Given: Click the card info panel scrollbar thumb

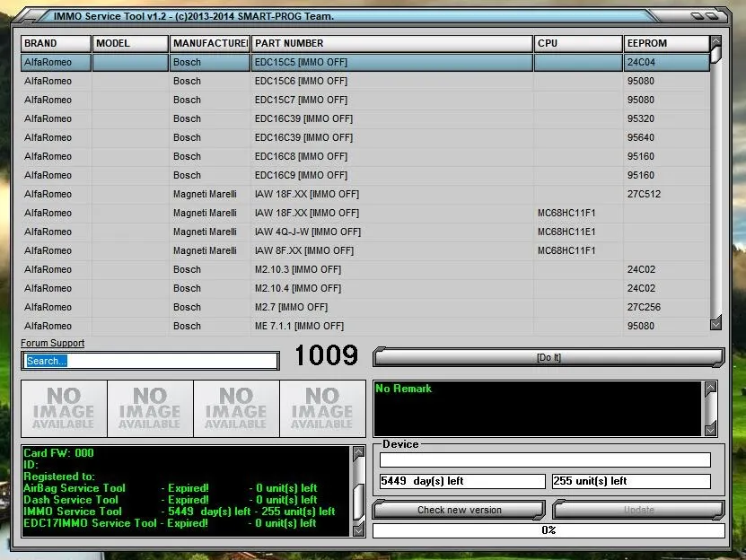Looking at the screenshot, I should click(359, 503).
